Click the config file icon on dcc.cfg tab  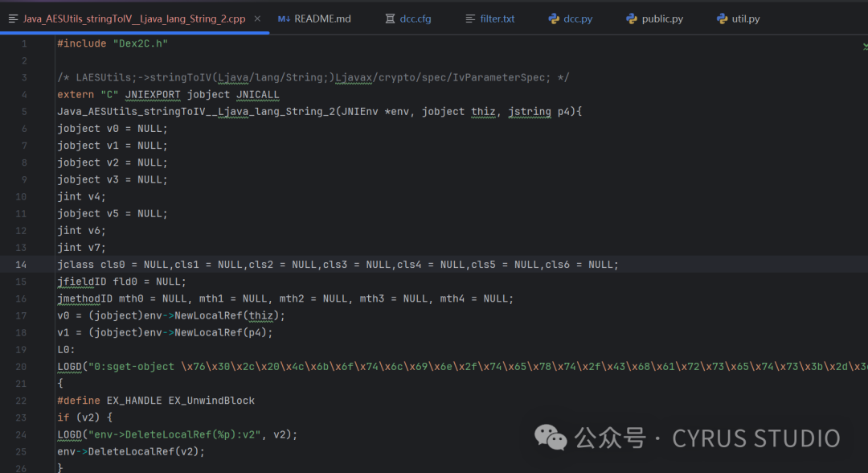coord(391,19)
